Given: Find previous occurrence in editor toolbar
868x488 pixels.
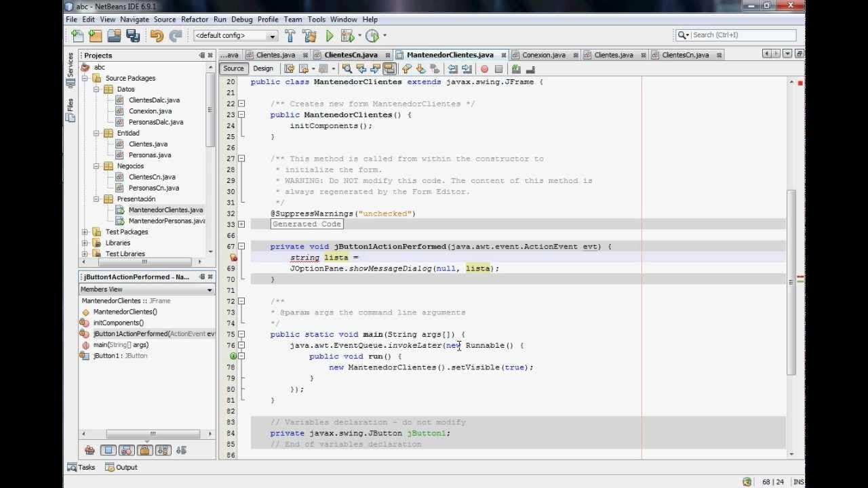Looking at the screenshot, I should [x=361, y=68].
